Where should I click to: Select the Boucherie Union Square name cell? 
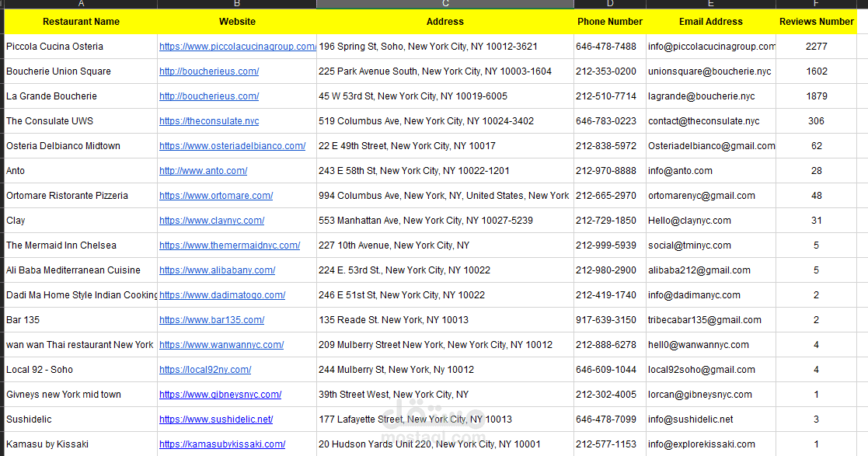point(81,71)
